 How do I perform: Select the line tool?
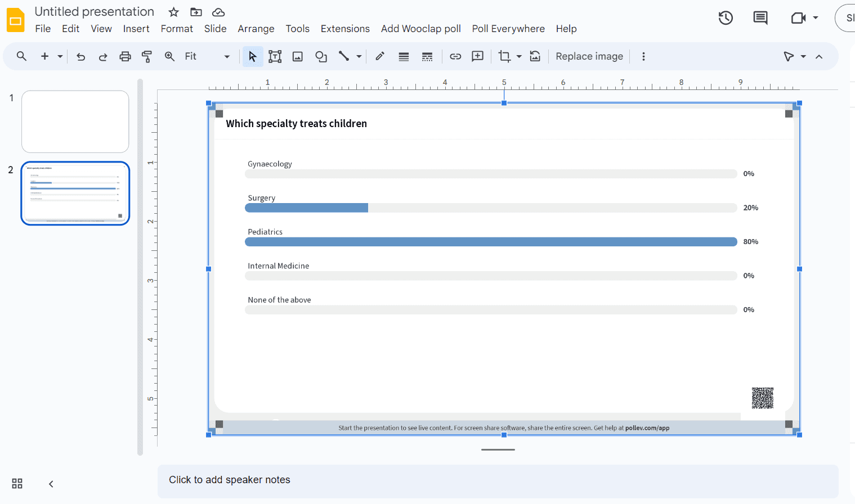343,56
